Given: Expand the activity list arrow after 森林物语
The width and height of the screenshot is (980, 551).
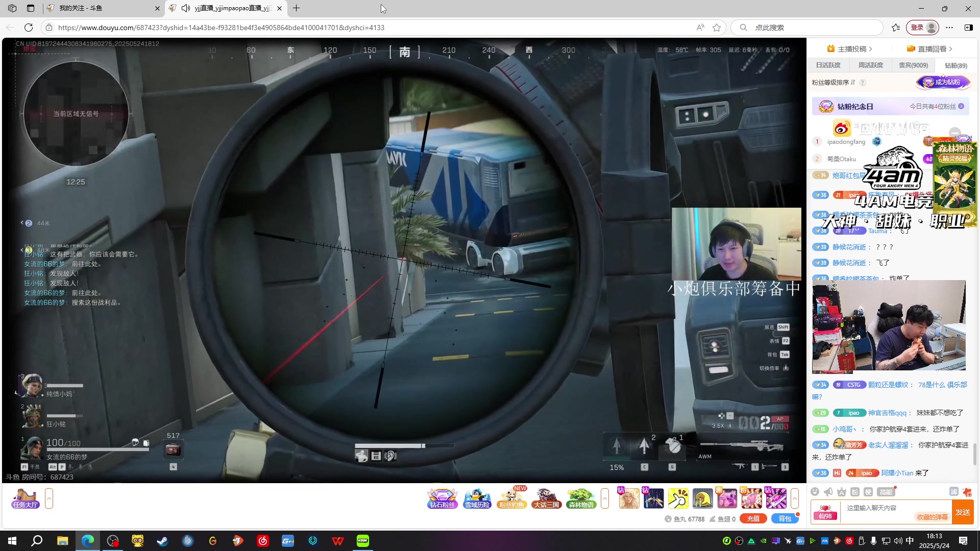Looking at the screenshot, I should [605, 498].
